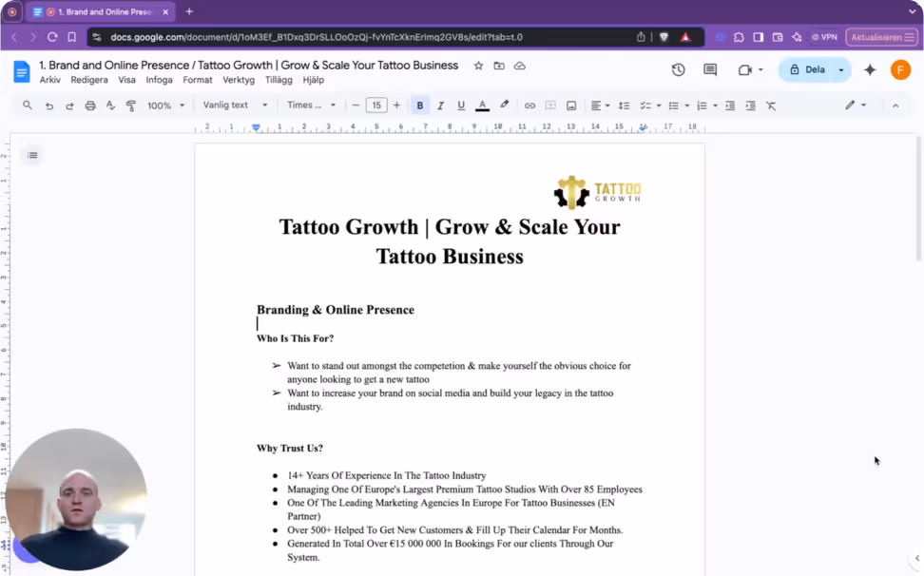Check the cloud save status icon
Screen dimensions: 924x576
coord(520,66)
